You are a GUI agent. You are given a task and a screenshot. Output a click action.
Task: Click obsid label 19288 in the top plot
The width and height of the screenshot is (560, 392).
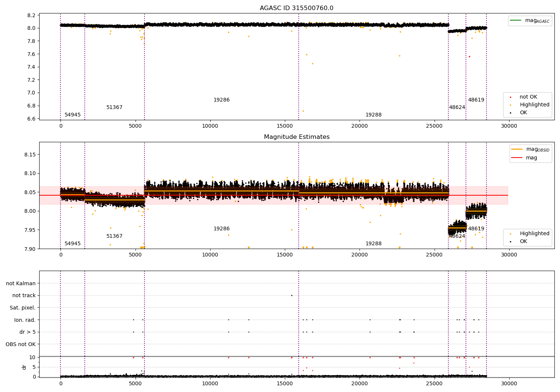[373, 115]
